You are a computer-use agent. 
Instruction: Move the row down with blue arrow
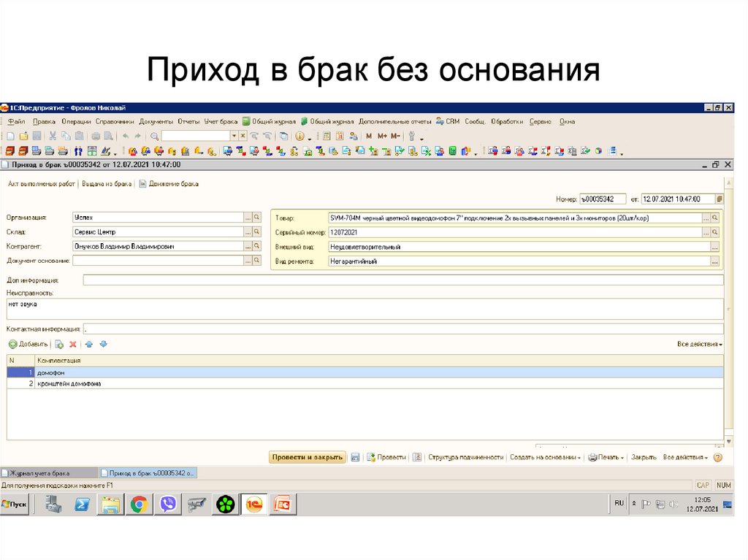[103, 344]
